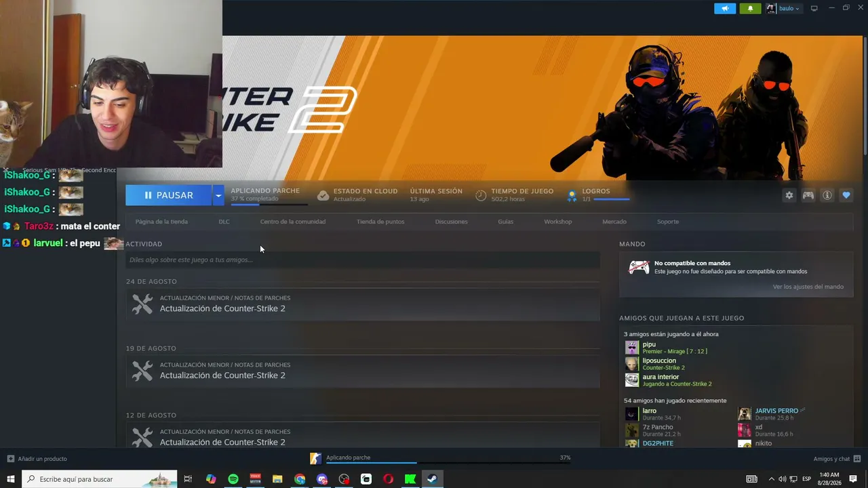The height and width of the screenshot is (488, 868).
Task: Pause the Counter-Strike 2 patch with PAUSAR
Action: 168,195
